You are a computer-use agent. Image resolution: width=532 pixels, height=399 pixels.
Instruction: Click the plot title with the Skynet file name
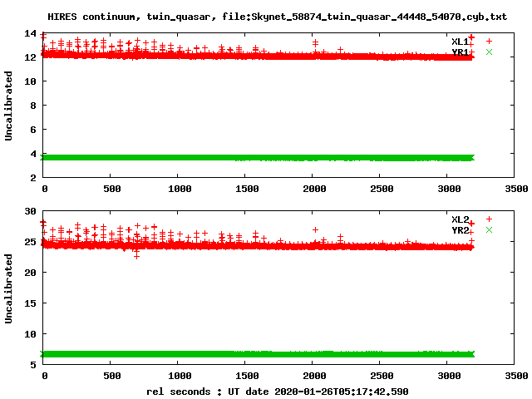277,17
